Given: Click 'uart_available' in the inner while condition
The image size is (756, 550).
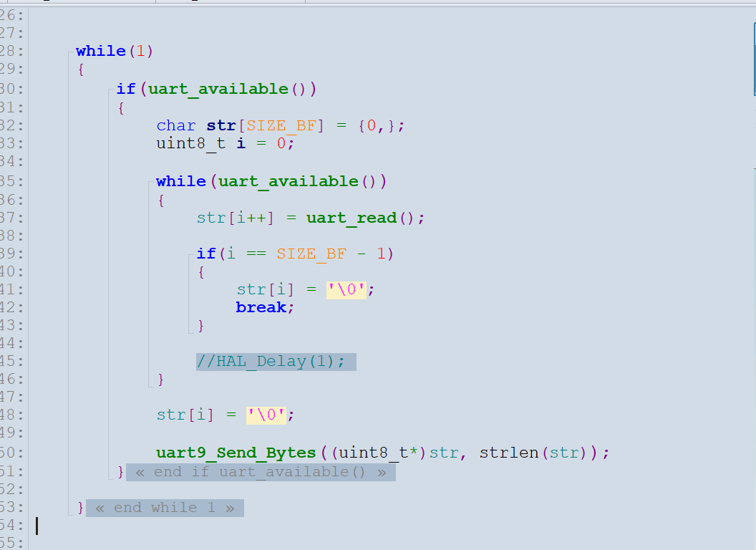Looking at the screenshot, I should [x=289, y=182].
